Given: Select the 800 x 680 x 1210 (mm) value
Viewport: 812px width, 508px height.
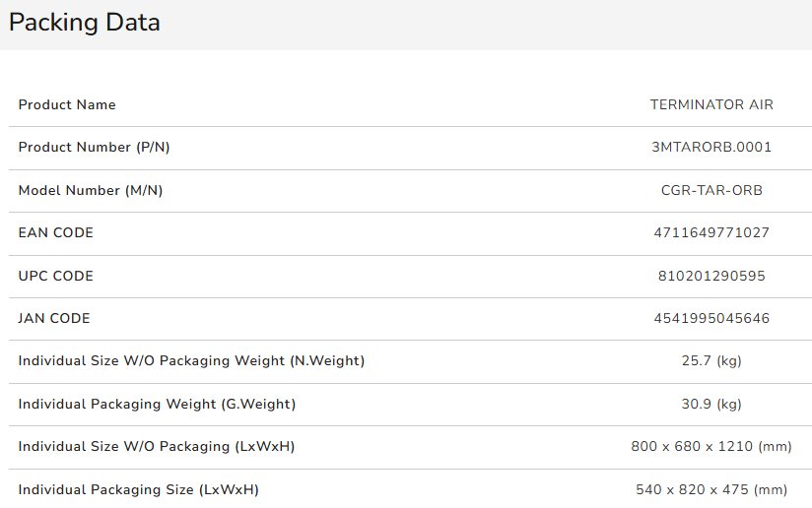Looking at the screenshot, I should point(711,446).
